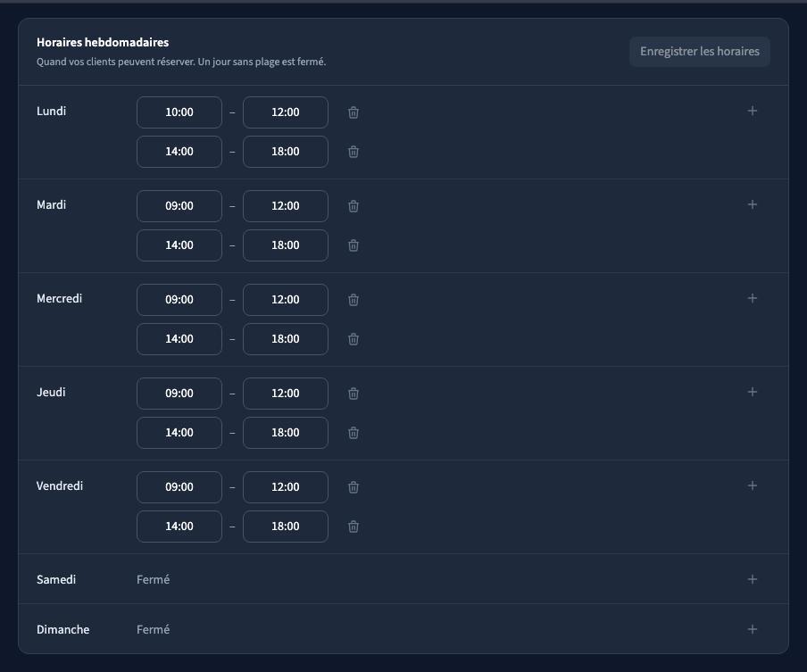
Task: Remove Mardi's 09:00–12:00 slot
Action: pos(354,206)
